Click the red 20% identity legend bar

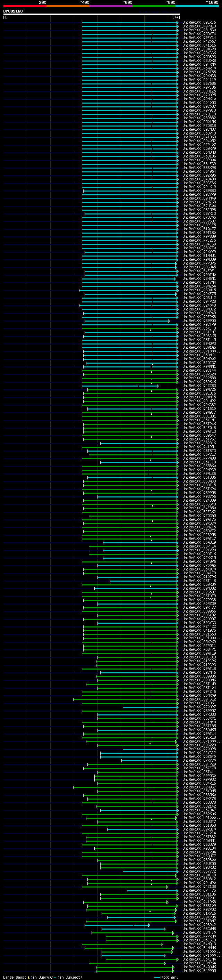point(25,6)
